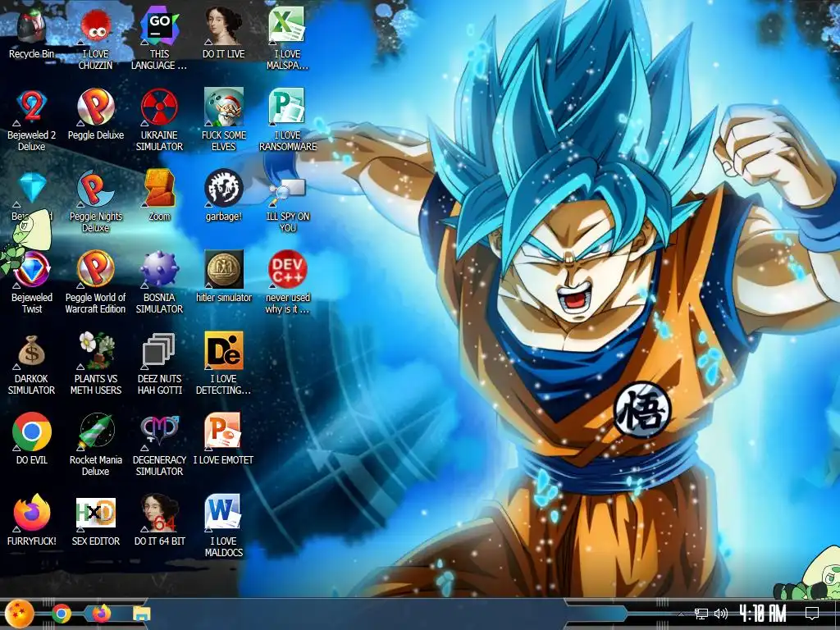Launch Peggle Nights Deluxe shortcut
This screenshot has width=840, height=630.
[x=96, y=189]
